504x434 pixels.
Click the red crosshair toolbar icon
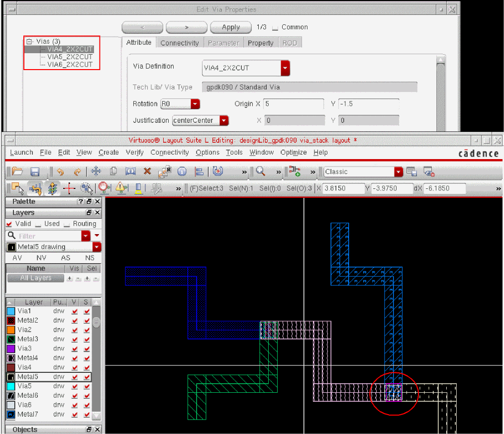click(69, 188)
